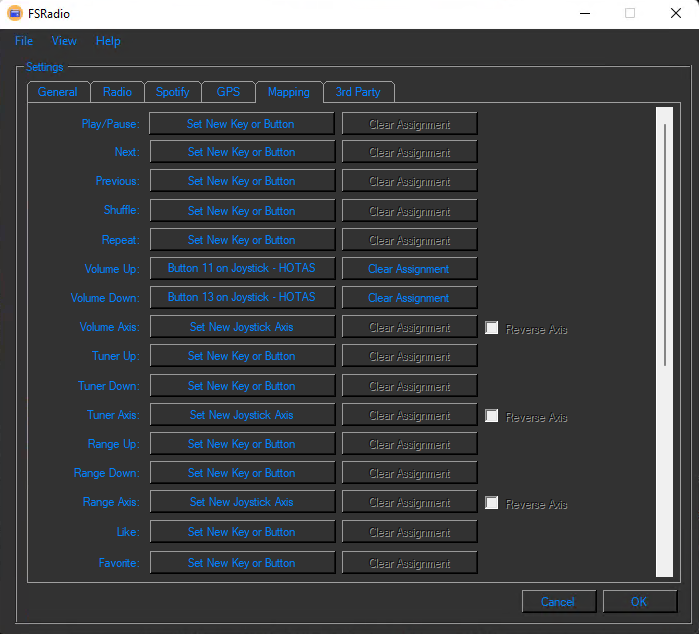Switch to the Spotify tab

click(x=173, y=92)
